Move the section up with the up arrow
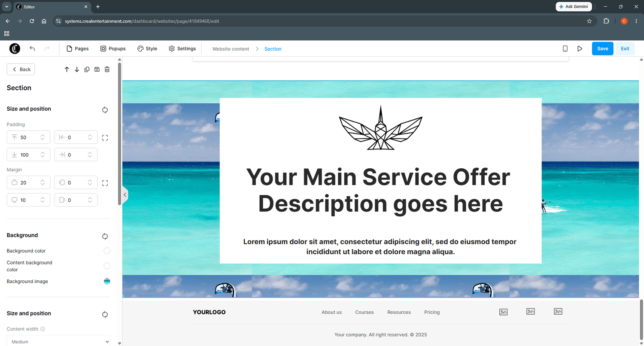Screen dimensions: 644x346 point(67,70)
